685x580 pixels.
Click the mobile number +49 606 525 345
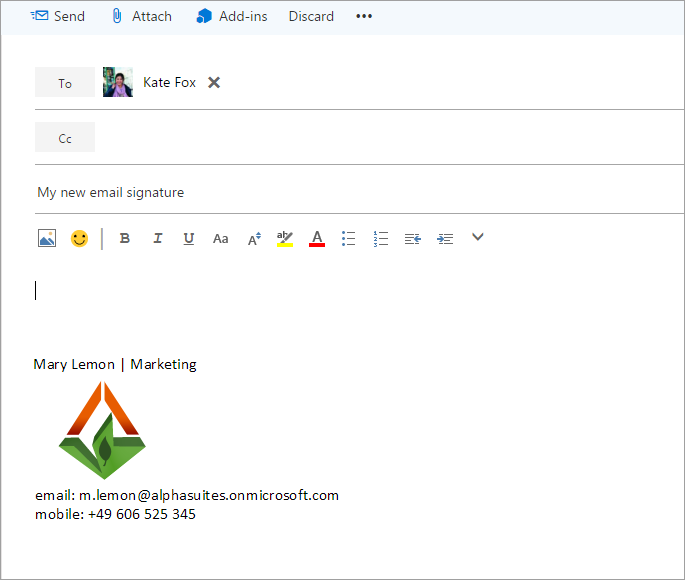(x=142, y=514)
